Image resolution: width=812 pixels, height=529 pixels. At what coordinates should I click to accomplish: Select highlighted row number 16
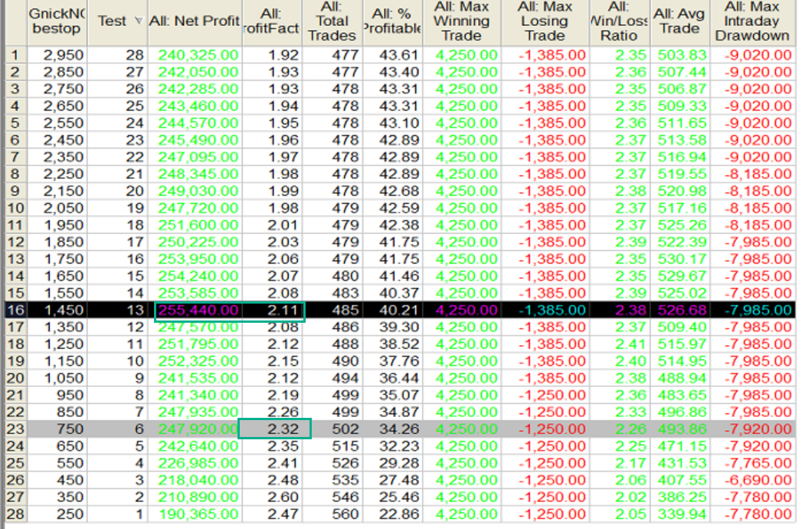(x=13, y=310)
